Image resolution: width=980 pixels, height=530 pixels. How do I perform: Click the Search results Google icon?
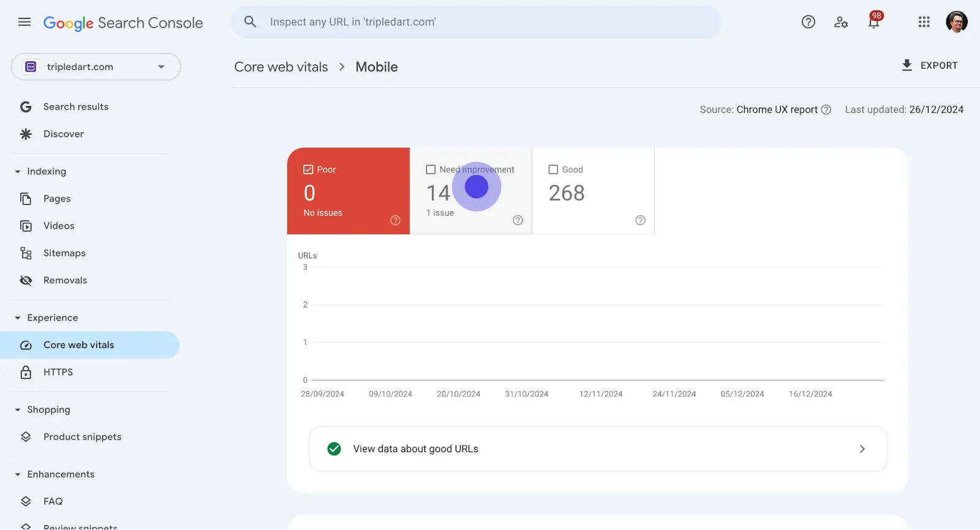26,107
